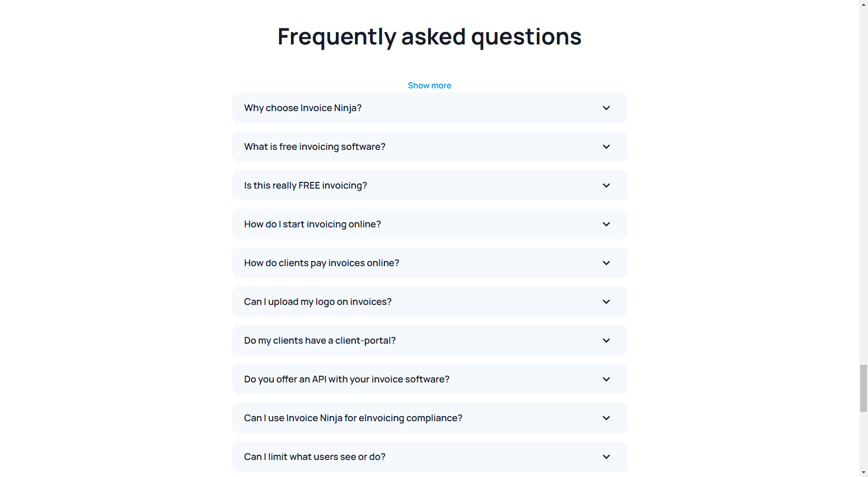Click the "What is free invoicing software?" question text
The height and width of the screenshot is (477, 868).
(x=315, y=147)
